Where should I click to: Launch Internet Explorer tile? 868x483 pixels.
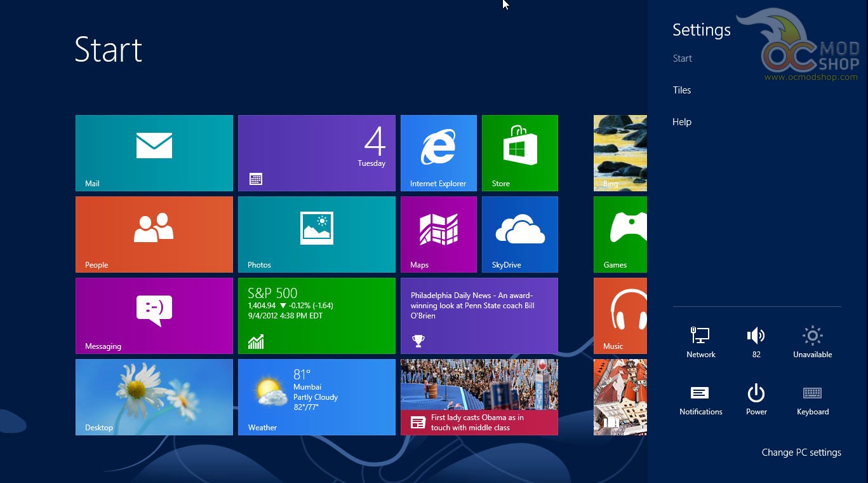point(439,153)
